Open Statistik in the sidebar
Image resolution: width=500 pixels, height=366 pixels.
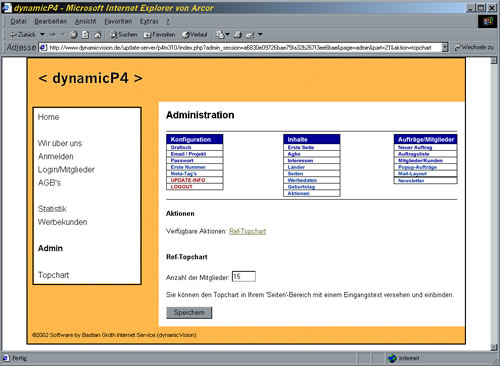coord(52,209)
